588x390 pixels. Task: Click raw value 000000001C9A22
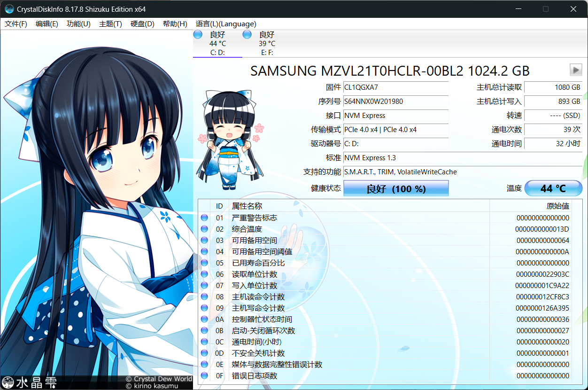pos(542,285)
